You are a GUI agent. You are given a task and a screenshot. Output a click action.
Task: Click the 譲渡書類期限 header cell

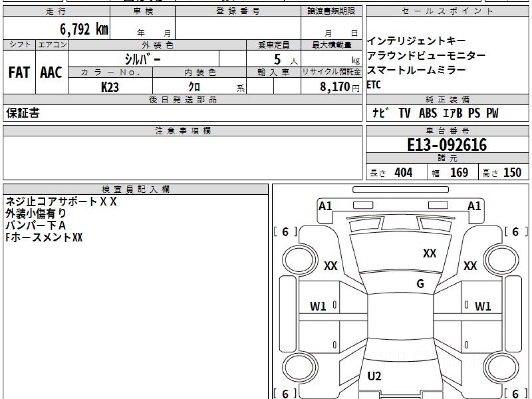tap(331, 12)
